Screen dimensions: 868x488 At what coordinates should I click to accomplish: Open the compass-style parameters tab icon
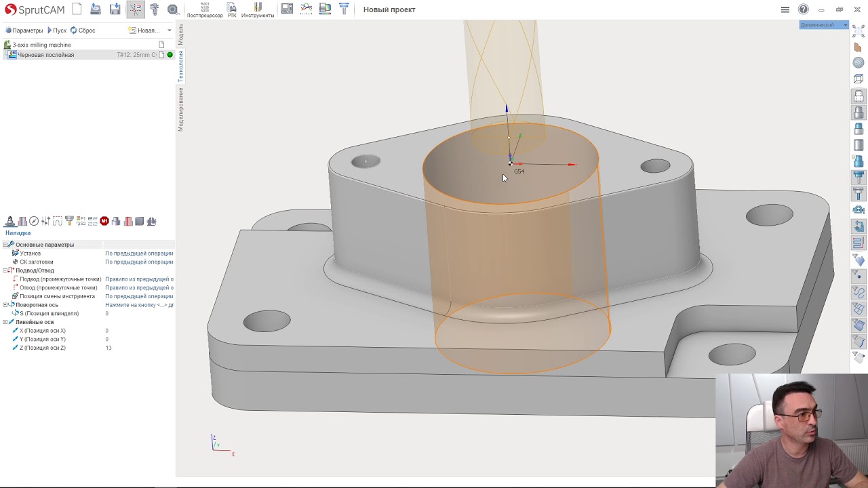pos(34,221)
